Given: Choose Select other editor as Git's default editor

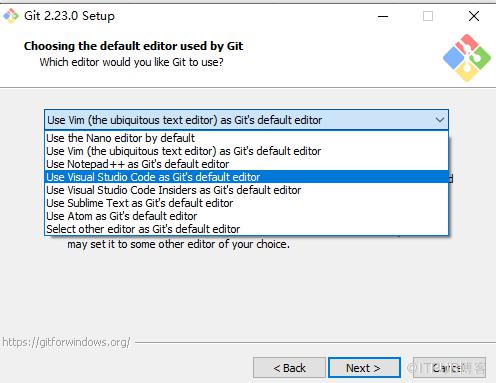Looking at the screenshot, I should [x=246, y=229].
